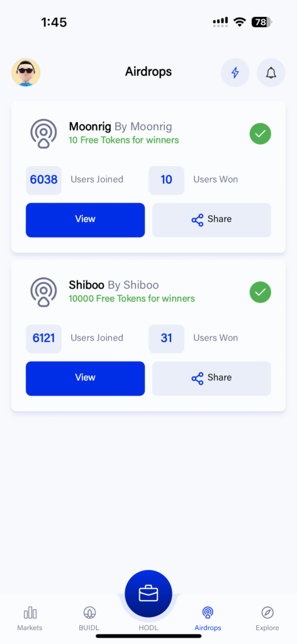This screenshot has height=644, width=297.
Task: View the Moonrig airdrop details
Action: tap(86, 219)
